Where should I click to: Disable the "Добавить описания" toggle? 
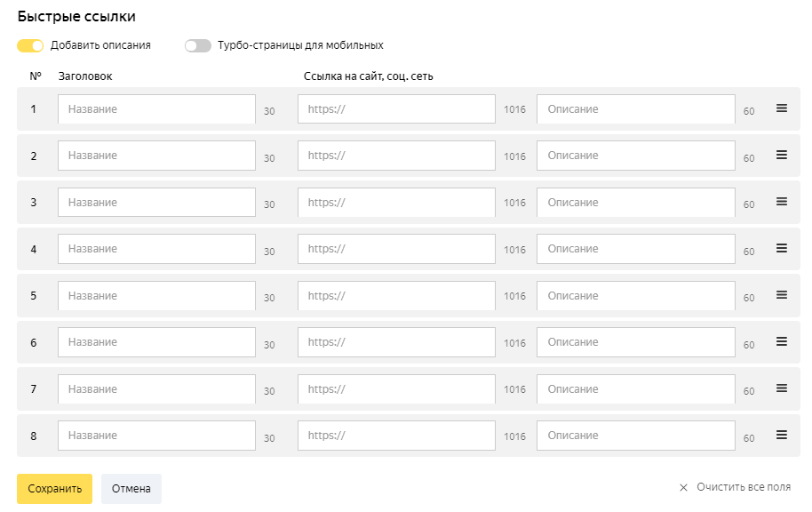30,45
